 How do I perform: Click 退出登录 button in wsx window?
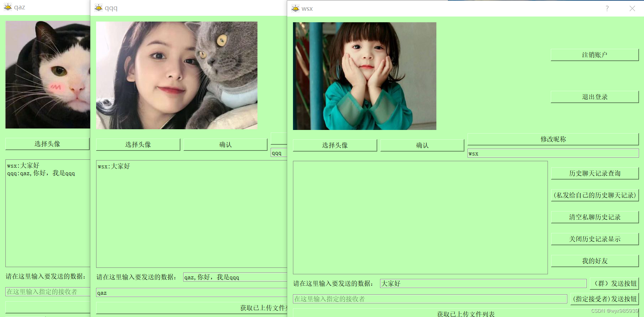(595, 97)
